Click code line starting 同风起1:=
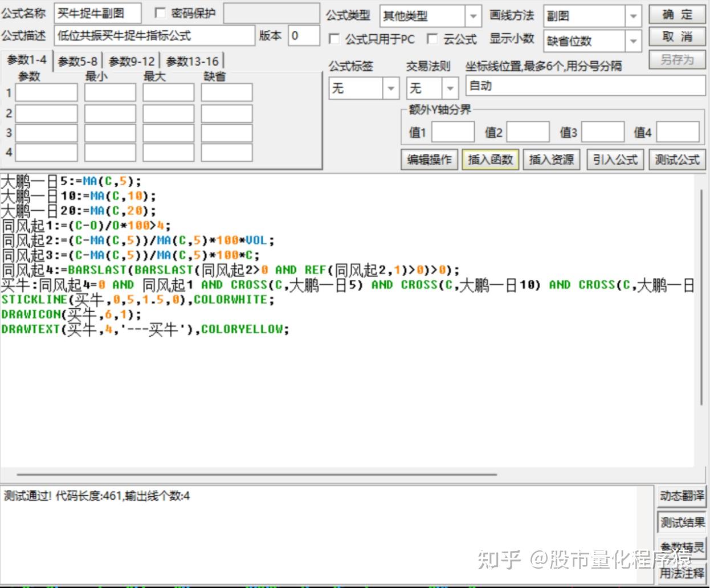The width and height of the screenshot is (710, 588). tap(86, 226)
